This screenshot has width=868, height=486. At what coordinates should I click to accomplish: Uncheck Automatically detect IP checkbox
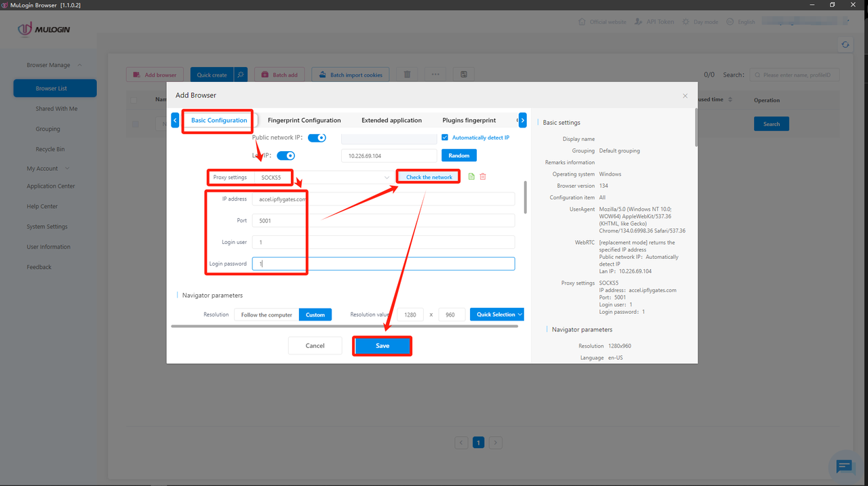[445, 138]
